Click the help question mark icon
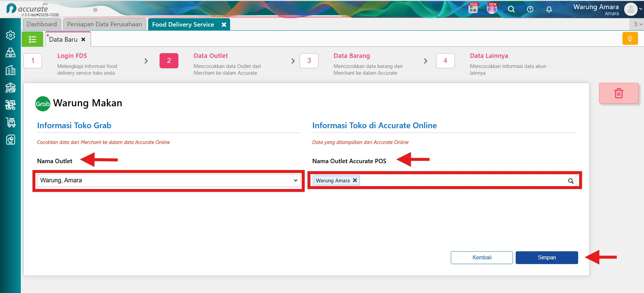 coord(530,9)
